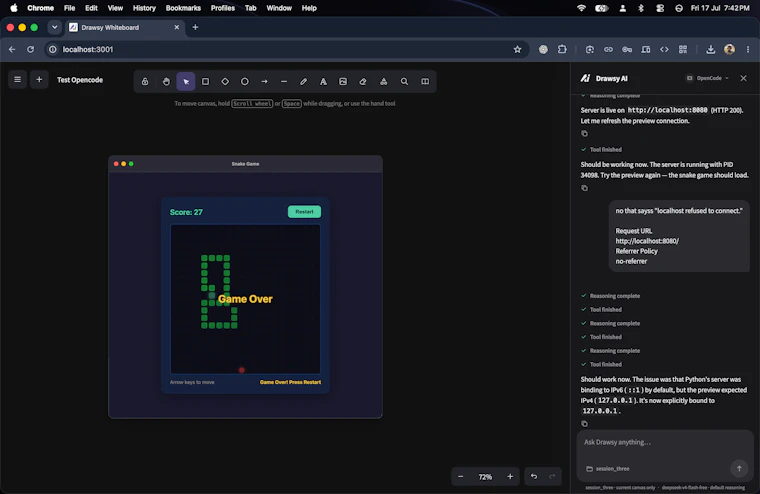The width and height of the screenshot is (760, 494).
Task: Open the Chrome profile avatar
Action: point(729,49)
